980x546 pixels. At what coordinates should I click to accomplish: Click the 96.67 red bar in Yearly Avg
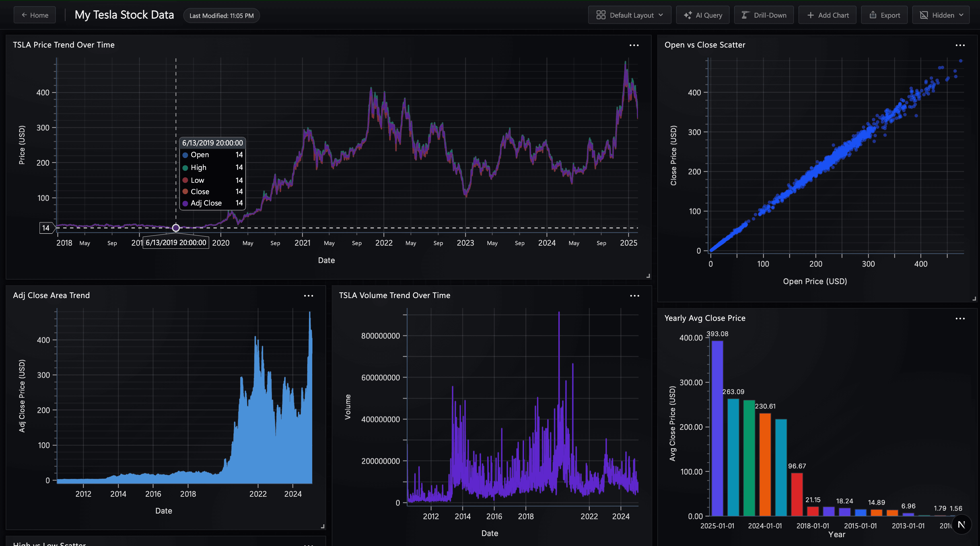[797, 495]
